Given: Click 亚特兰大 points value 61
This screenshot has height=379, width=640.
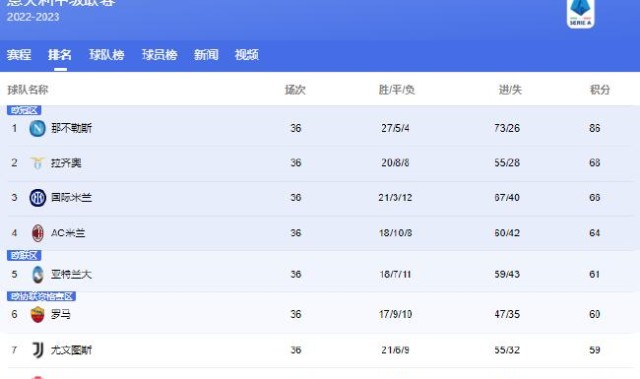Looking at the screenshot, I should [595, 274].
